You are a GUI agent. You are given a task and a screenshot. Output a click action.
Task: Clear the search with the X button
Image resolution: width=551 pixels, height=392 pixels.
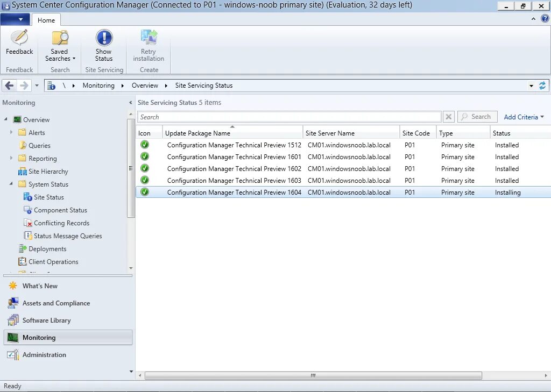[448, 117]
